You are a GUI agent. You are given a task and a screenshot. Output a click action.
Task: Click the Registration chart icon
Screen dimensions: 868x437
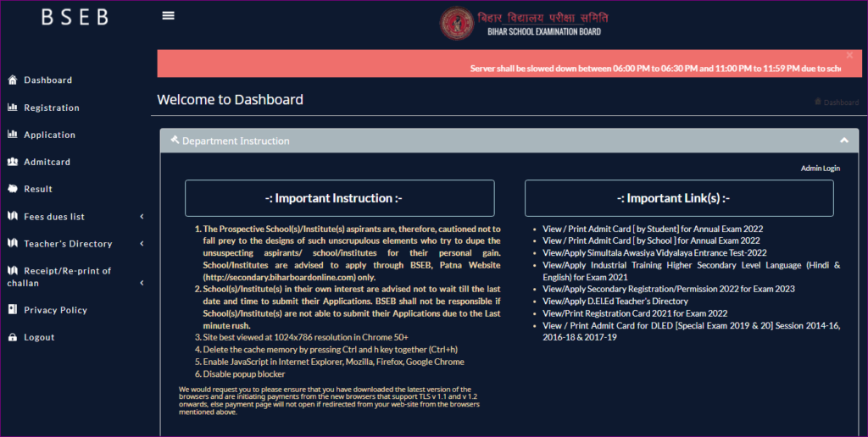[x=13, y=108]
